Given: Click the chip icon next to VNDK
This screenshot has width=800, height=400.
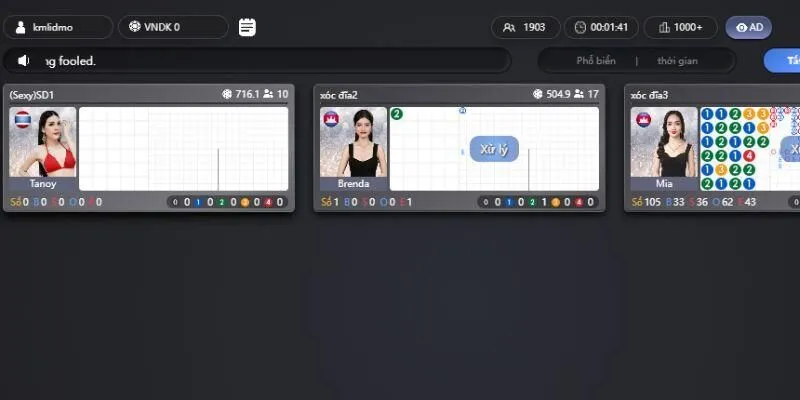Looking at the screenshot, I should [x=135, y=27].
